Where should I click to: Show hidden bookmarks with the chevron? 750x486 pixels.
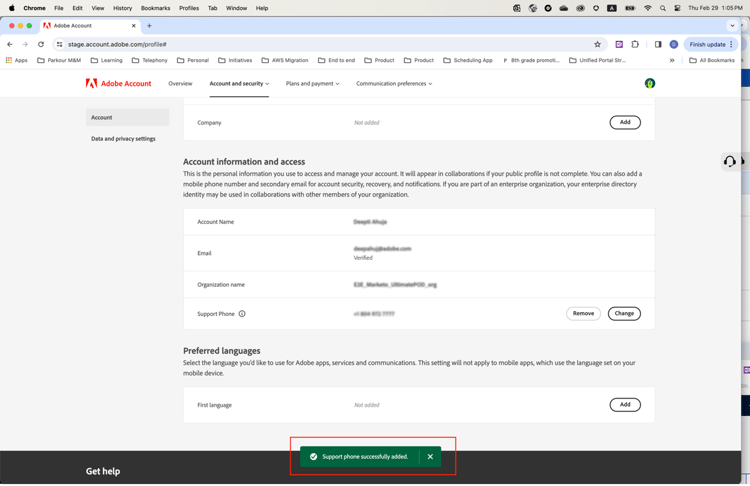click(x=672, y=60)
